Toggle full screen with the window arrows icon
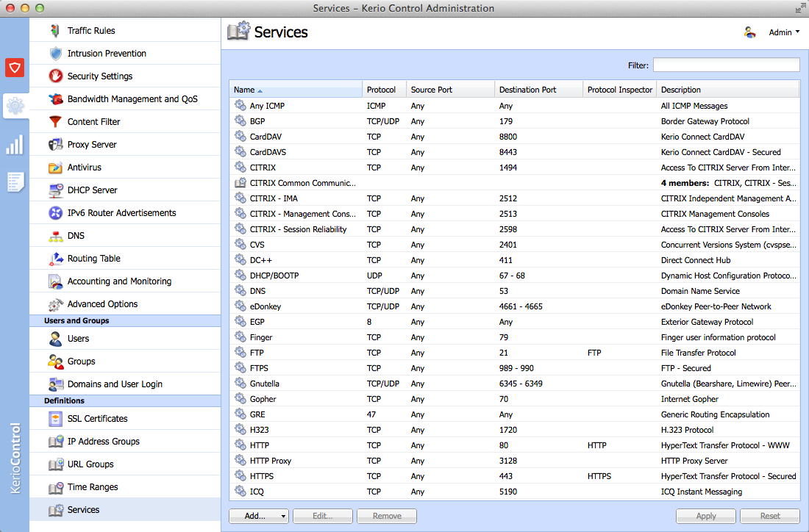Screen dimensions: 809x532 click(801, 8)
